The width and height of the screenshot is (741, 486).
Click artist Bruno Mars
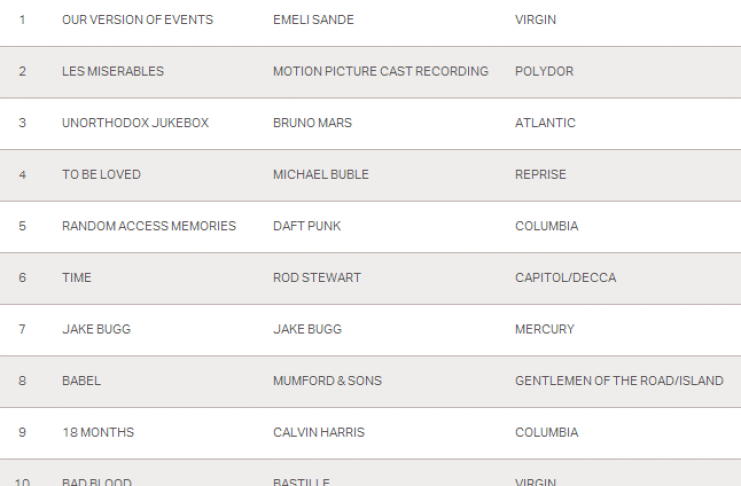pyautogui.click(x=312, y=123)
